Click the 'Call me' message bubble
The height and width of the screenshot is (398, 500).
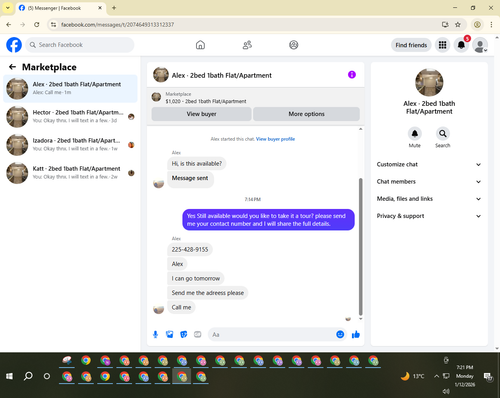[x=181, y=307]
